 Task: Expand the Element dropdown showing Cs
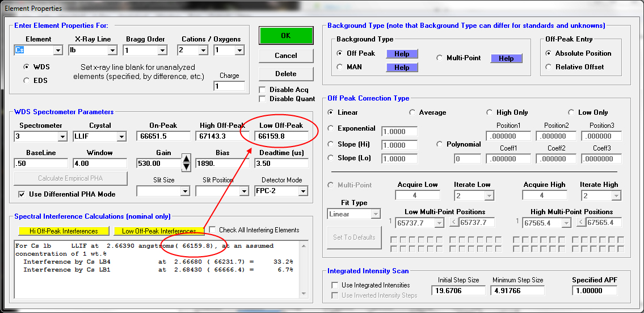(58, 51)
